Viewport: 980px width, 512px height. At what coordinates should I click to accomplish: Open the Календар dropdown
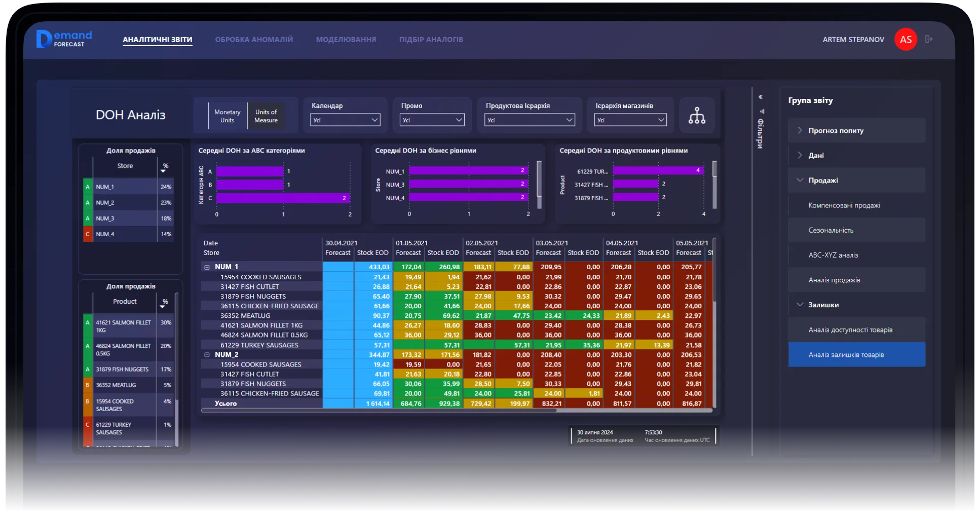tap(345, 120)
